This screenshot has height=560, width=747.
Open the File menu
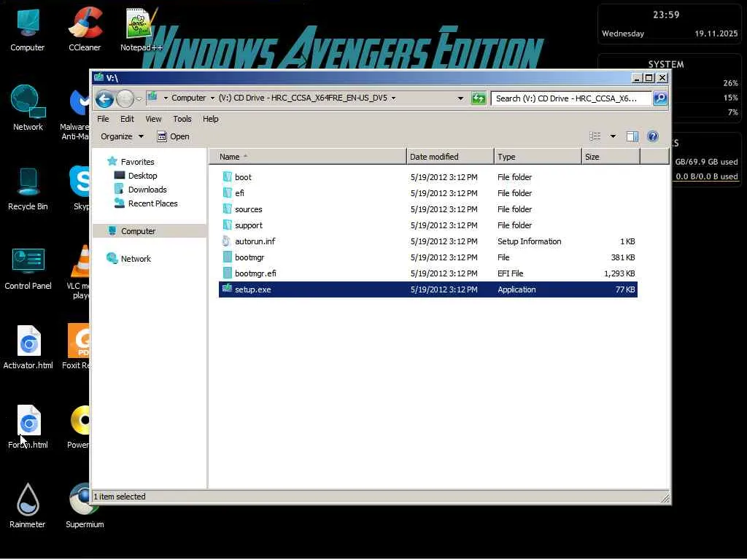tap(103, 119)
